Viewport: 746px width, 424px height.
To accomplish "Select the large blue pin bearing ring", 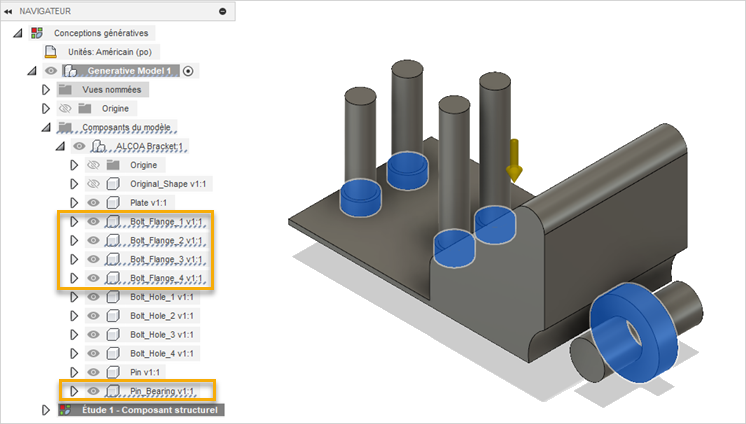I will click(x=633, y=332).
